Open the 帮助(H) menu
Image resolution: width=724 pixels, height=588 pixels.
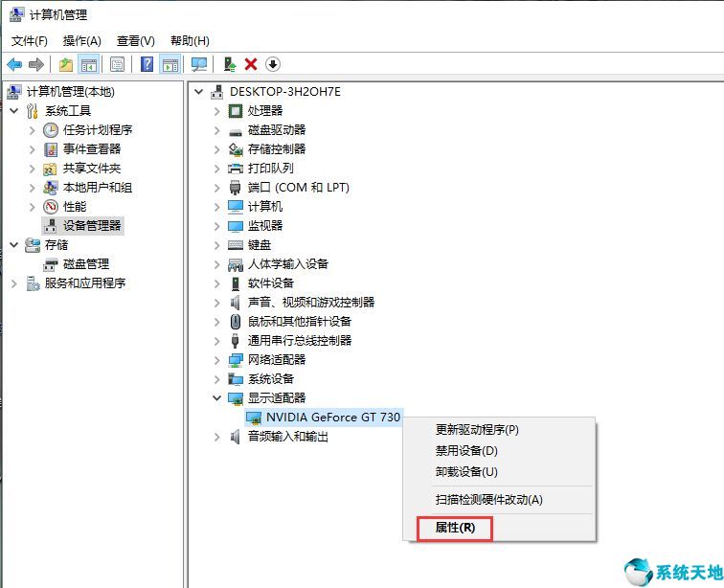(190, 41)
